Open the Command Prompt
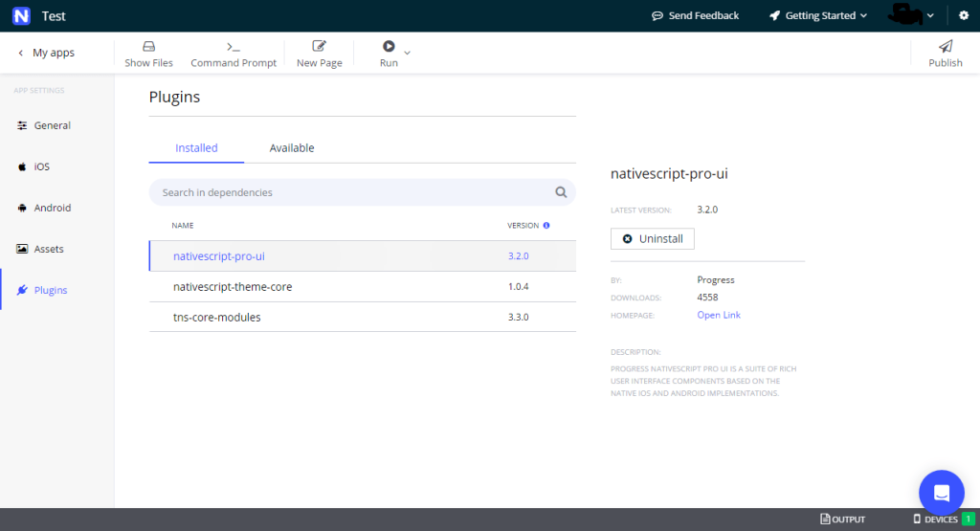Viewport: 980px width, 531px height. pos(234,54)
